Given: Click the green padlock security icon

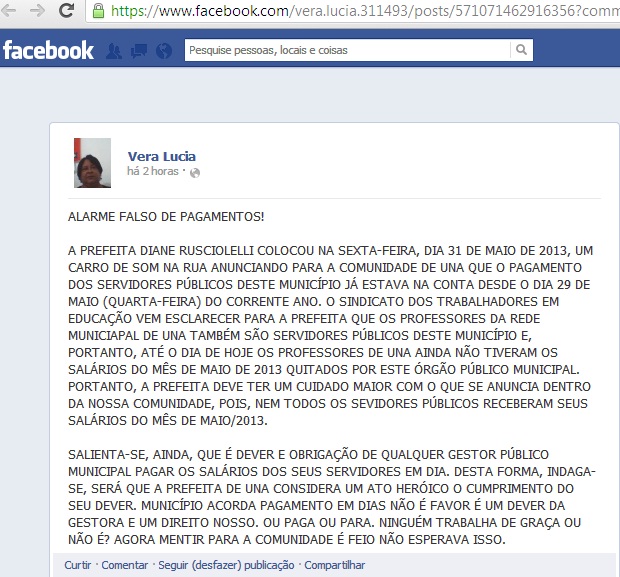Looking at the screenshot, I should click(98, 11).
